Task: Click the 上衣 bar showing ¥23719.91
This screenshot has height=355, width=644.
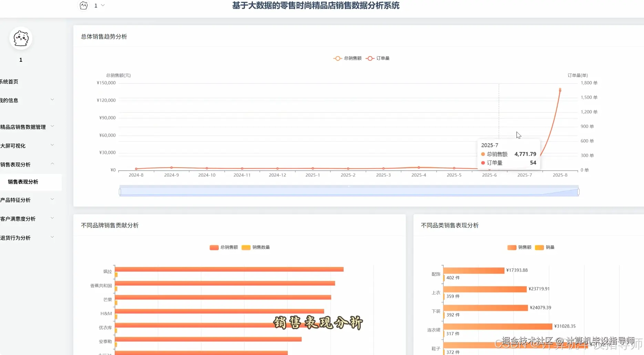Action: tap(485, 289)
